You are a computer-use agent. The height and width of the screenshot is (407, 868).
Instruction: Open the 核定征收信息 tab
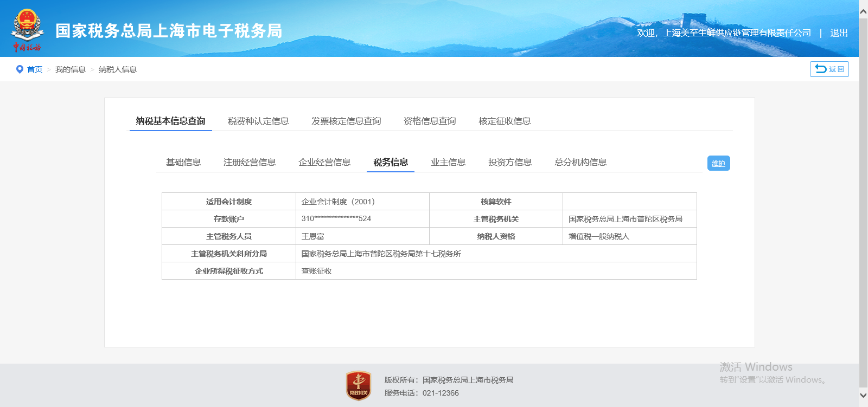tap(505, 121)
